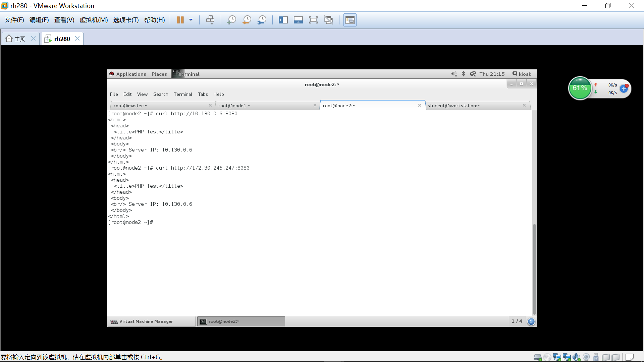Click the workspace switcher 1 / 4

pos(517,321)
